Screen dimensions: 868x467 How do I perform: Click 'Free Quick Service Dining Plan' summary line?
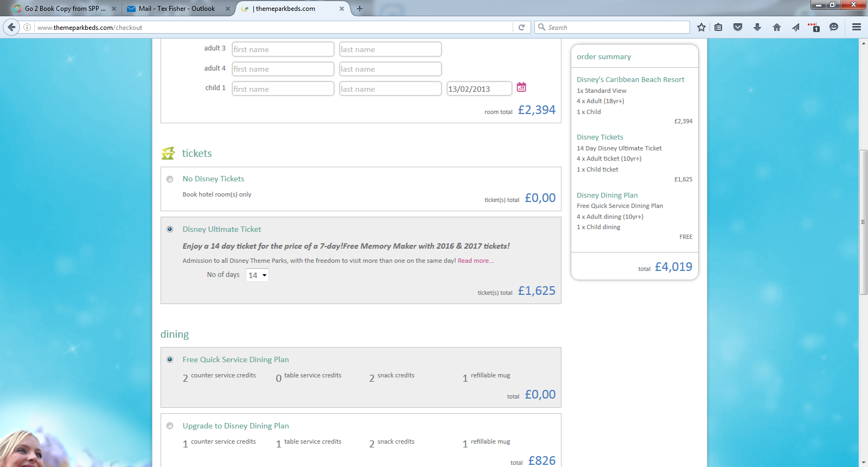click(x=620, y=206)
